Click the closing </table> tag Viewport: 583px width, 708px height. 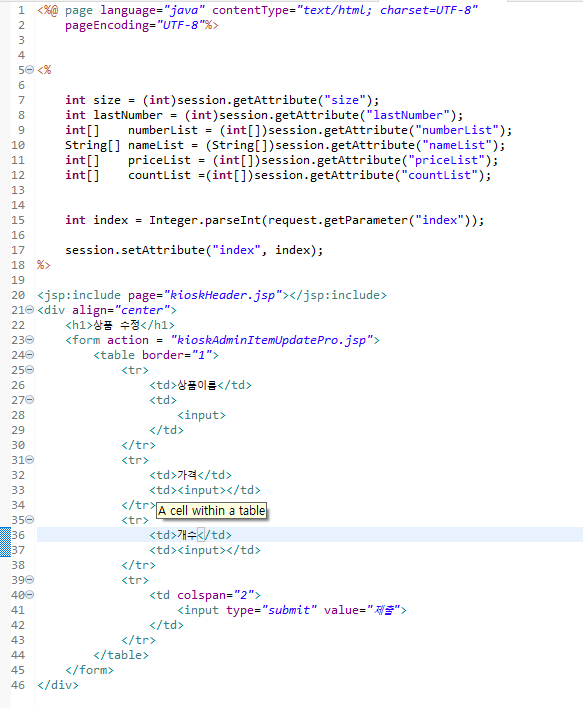point(121,655)
